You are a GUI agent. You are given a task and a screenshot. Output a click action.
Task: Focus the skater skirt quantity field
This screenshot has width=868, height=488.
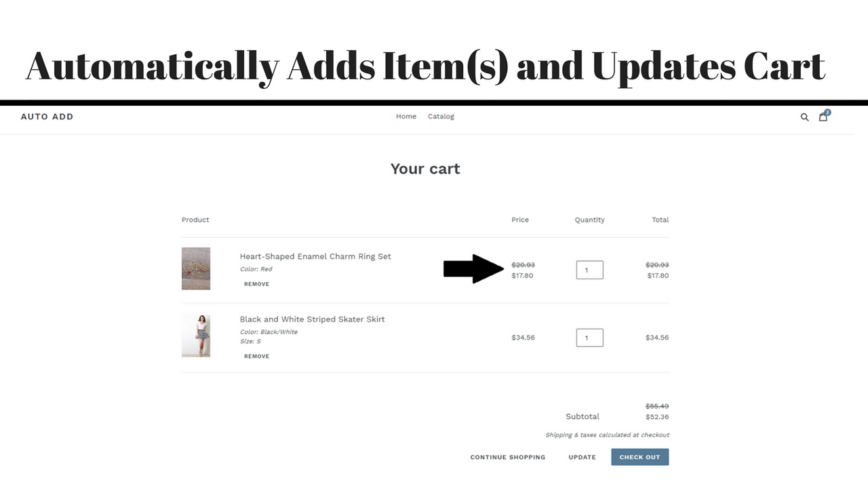click(589, 338)
